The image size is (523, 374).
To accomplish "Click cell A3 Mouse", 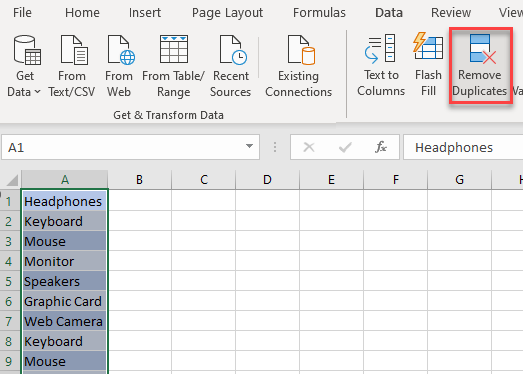I will pyautogui.click(x=65, y=241).
